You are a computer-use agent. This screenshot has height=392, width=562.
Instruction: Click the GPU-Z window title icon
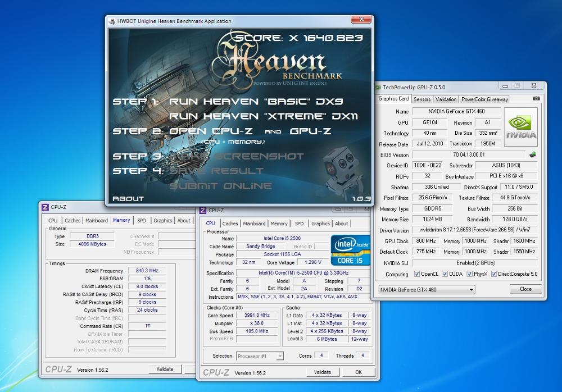tap(378, 87)
